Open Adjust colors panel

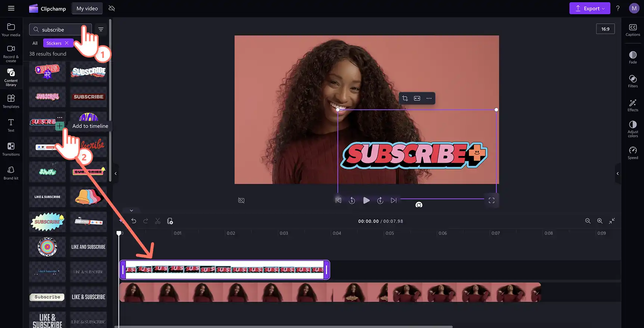click(633, 129)
